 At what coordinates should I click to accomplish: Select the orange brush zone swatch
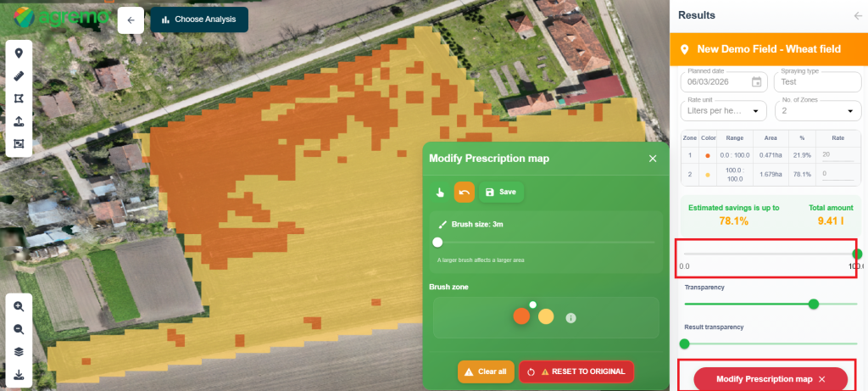click(x=521, y=316)
